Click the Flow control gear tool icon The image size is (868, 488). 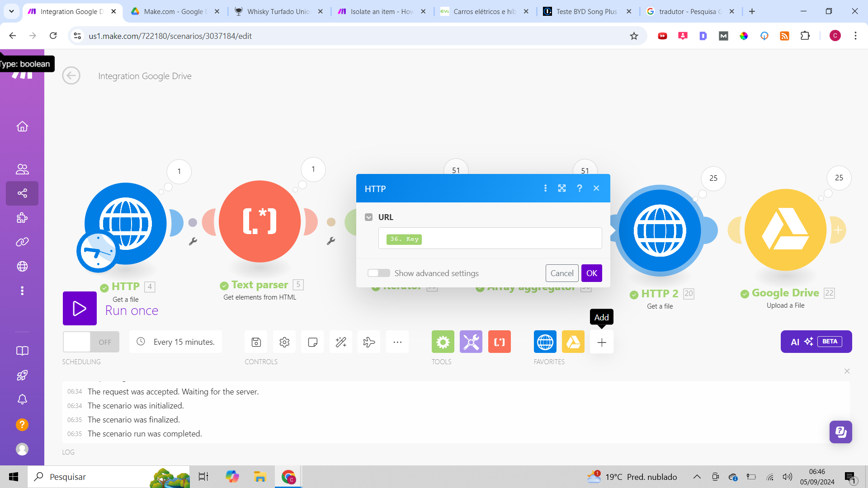[x=443, y=342]
